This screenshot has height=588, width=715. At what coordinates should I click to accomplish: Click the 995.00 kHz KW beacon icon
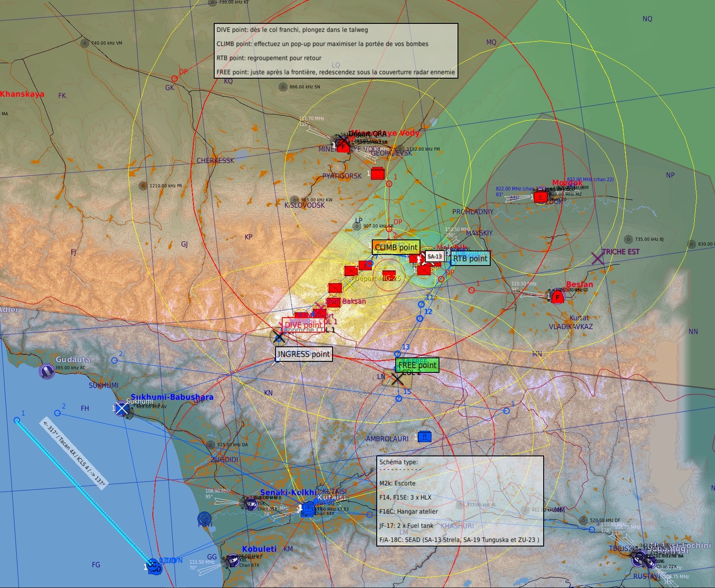294,200
